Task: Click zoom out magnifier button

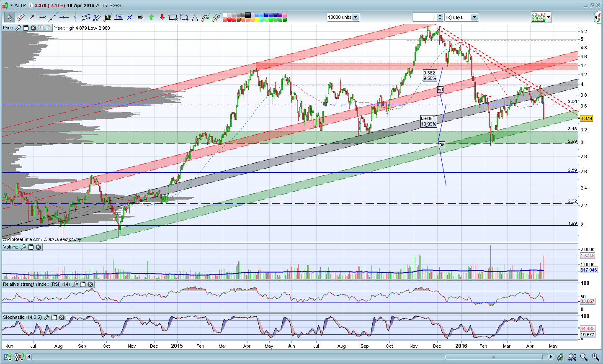Action: click(x=584, y=357)
